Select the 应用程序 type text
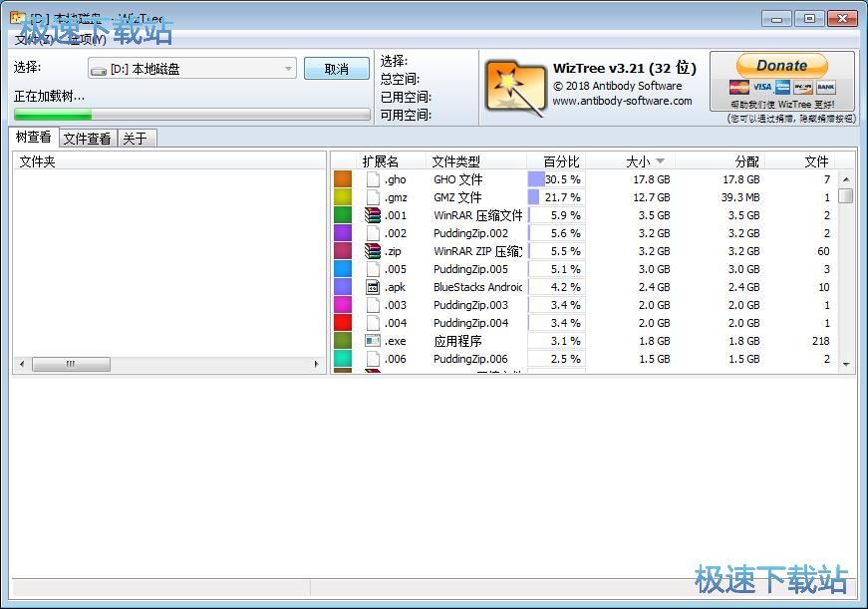Viewport: 868px width, 609px height. click(457, 341)
